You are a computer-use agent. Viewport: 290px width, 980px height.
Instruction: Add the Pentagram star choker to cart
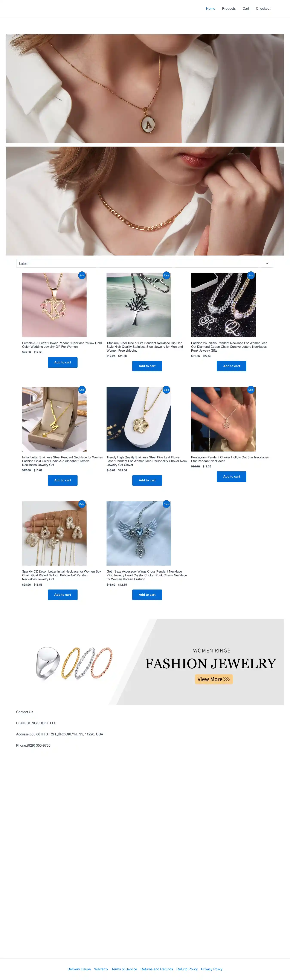(232, 476)
